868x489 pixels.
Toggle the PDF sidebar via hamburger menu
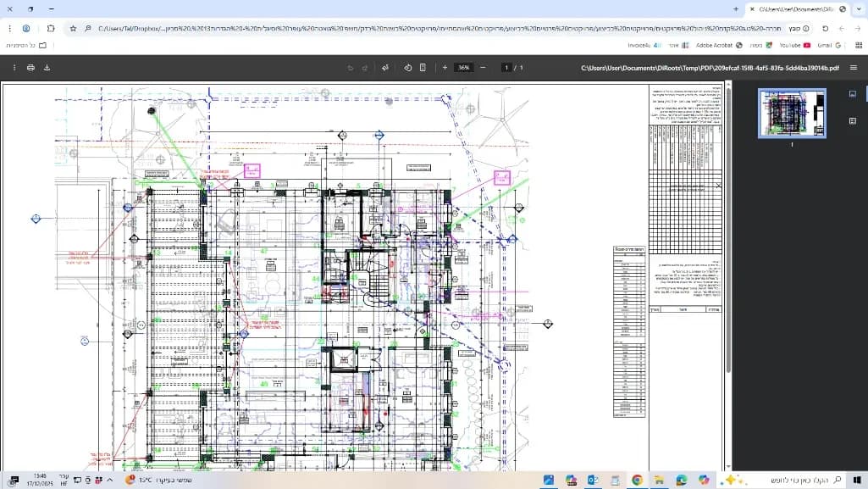[x=854, y=68]
